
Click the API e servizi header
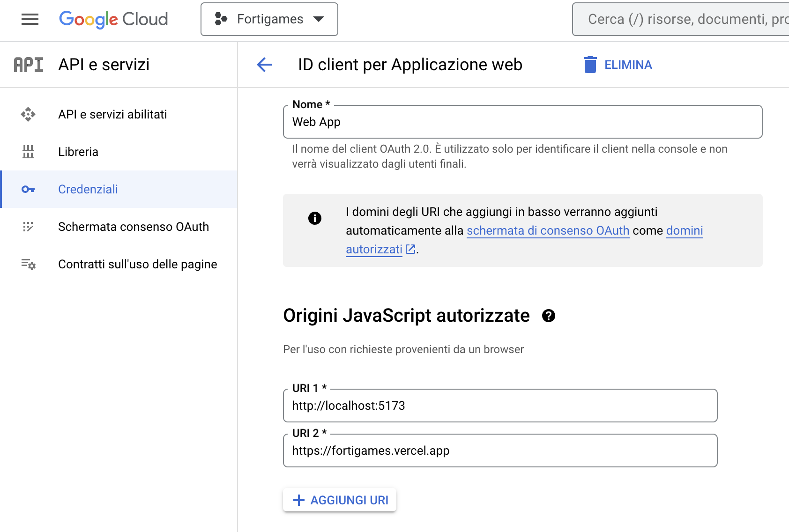tap(104, 65)
